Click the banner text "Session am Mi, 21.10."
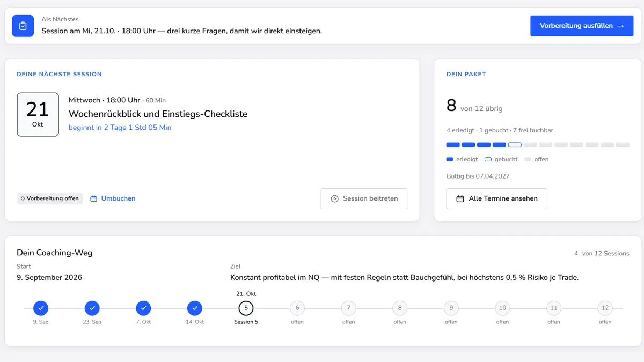This screenshot has width=644, height=362. click(x=80, y=31)
